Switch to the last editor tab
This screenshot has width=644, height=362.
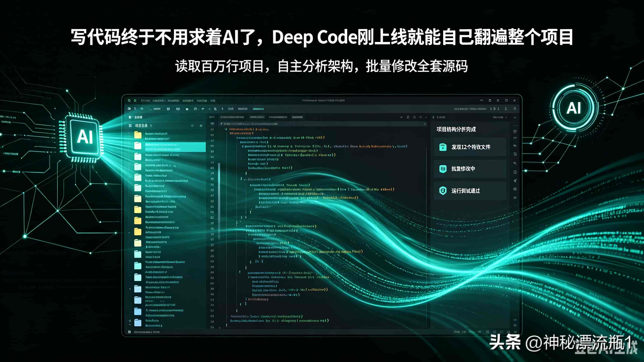[297, 117]
